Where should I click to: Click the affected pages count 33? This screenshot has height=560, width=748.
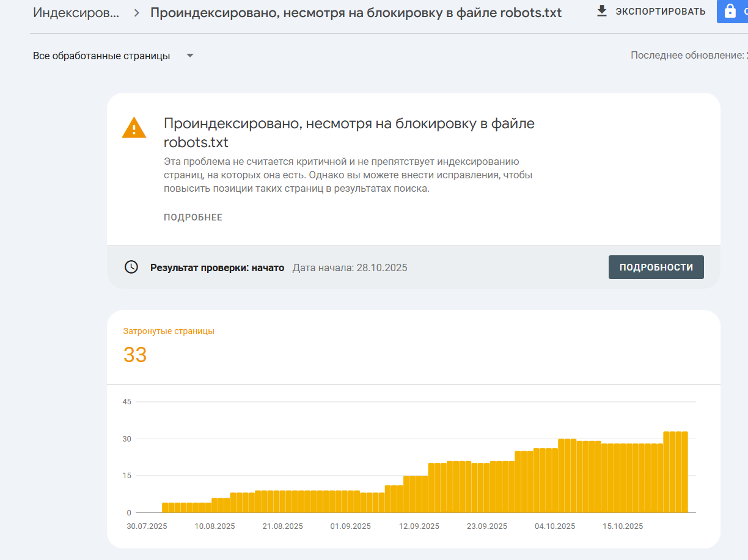click(135, 355)
